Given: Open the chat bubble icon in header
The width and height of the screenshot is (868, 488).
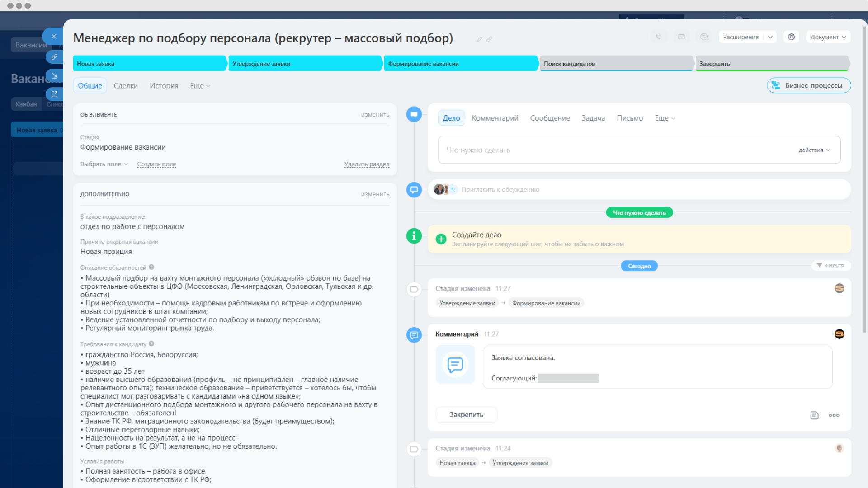Looking at the screenshot, I should (x=704, y=37).
